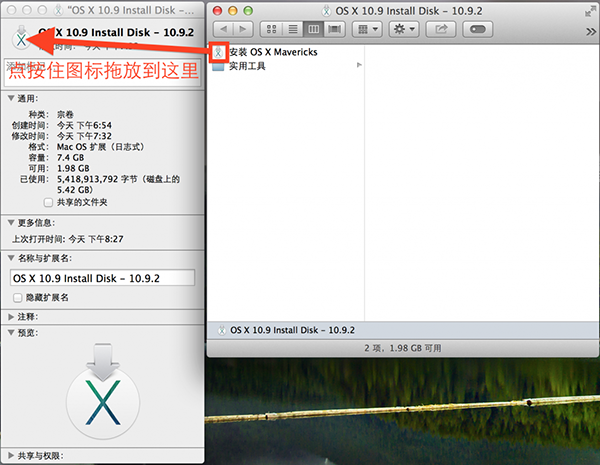Expand the 实用工具 folder column arrow
The height and width of the screenshot is (465, 600).
[x=359, y=65]
